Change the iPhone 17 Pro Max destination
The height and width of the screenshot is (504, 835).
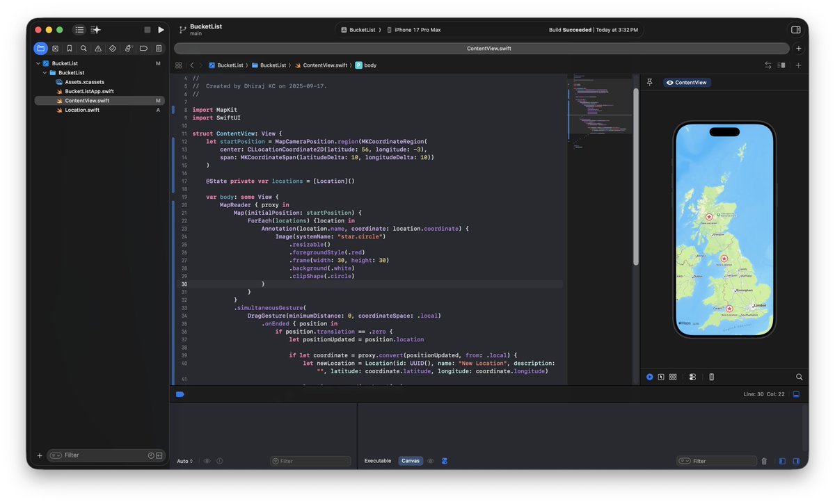413,30
